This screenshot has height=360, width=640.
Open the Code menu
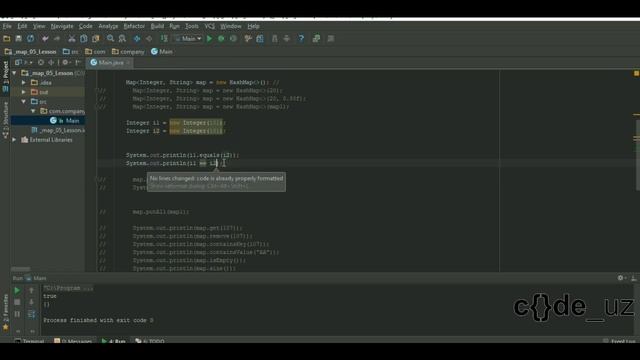85,26
